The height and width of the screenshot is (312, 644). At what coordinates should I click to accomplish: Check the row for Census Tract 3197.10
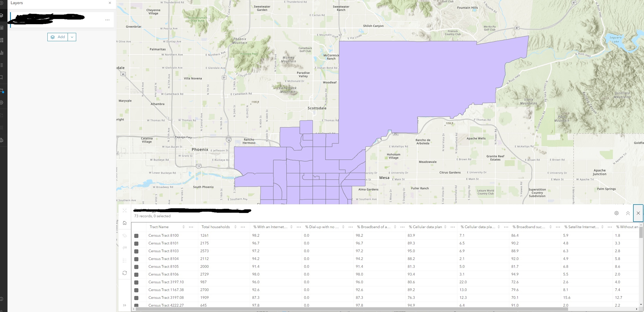pos(137,282)
